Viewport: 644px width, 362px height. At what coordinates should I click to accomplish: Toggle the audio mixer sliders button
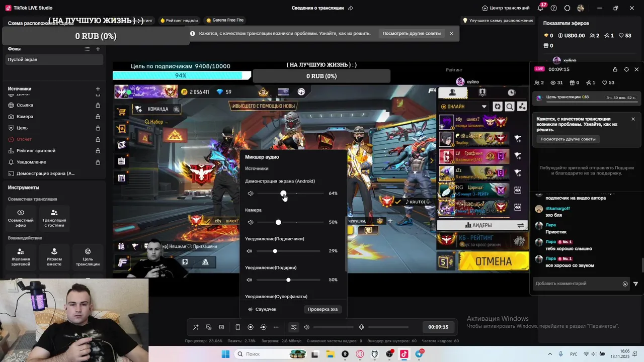[x=294, y=327]
